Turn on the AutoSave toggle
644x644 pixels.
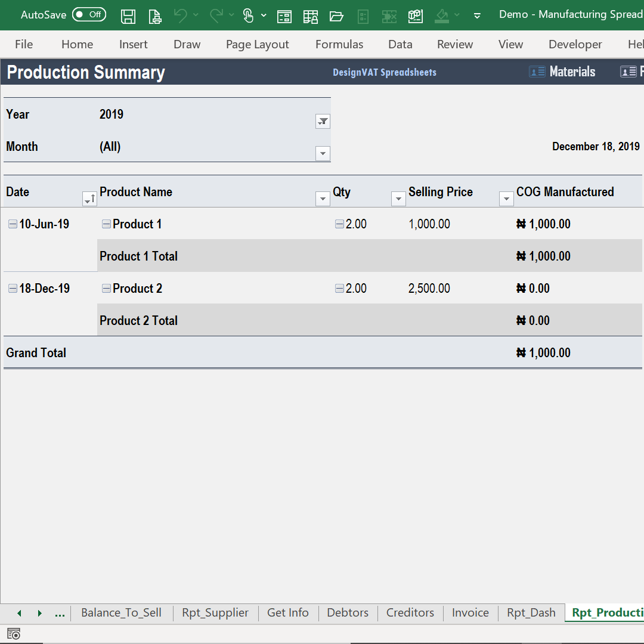coord(89,14)
